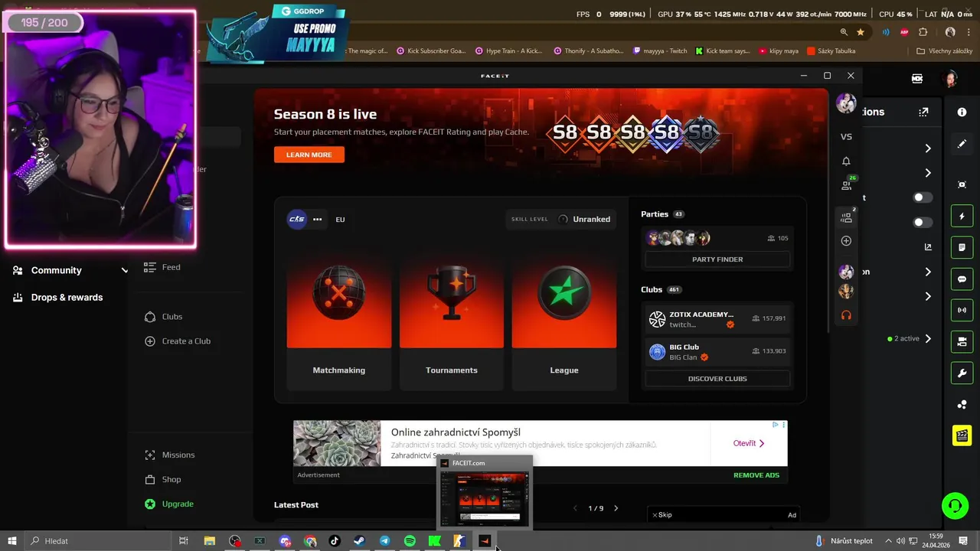Screen dimensions: 980x551
Task: Open the Matchmaking card
Action: click(338, 321)
